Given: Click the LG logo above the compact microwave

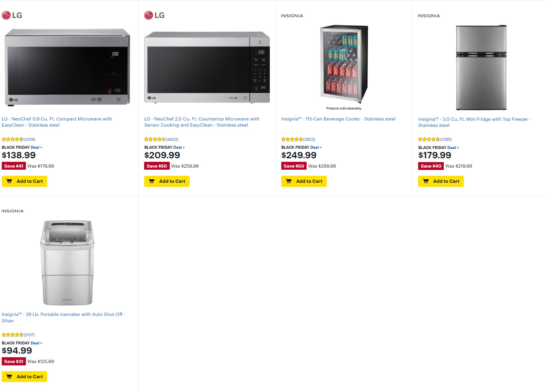Looking at the screenshot, I should 12,15.
